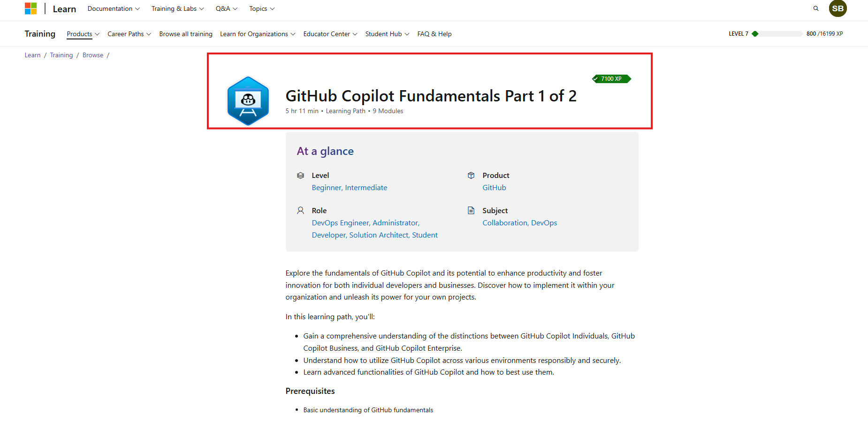This screenshot has height=423, width=868.
Task: Open the Beginner level link
Action: (x=326, y=187)
